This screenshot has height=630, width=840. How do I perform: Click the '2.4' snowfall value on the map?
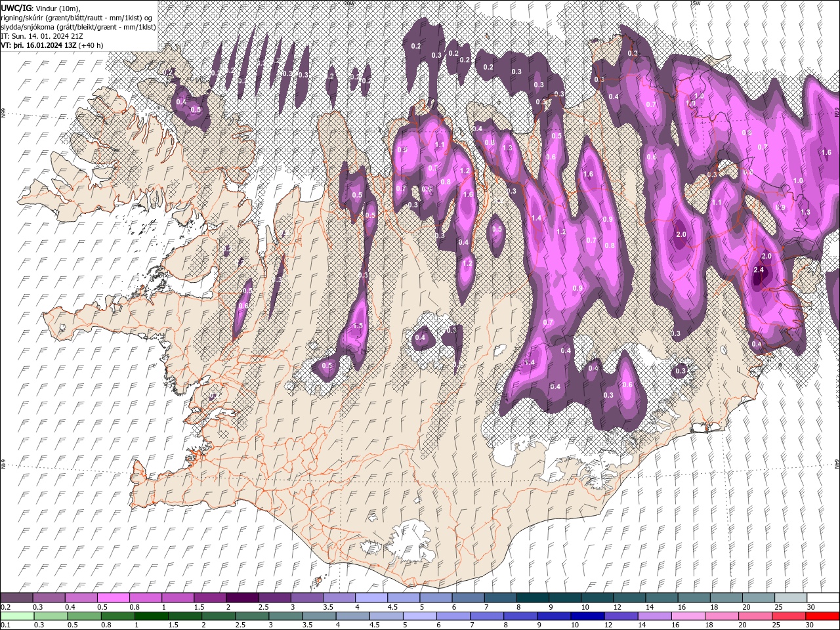[759, 270]
